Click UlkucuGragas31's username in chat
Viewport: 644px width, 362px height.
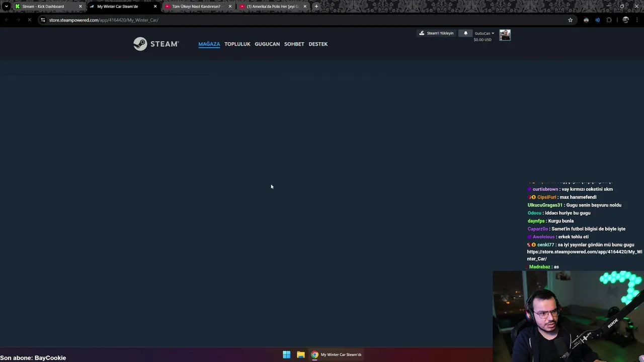545,205
